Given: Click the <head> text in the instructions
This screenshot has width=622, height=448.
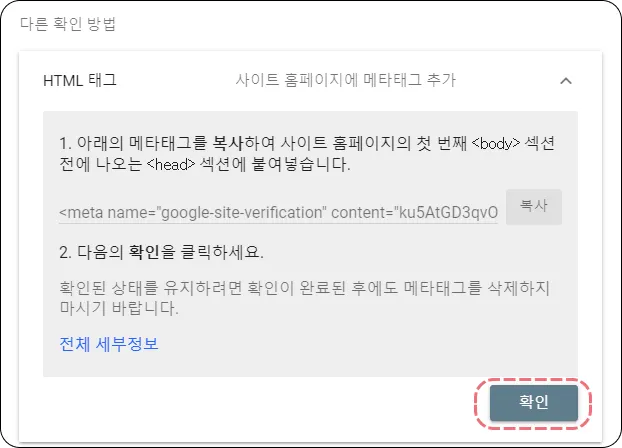Looking at the screenshot, I should 171,164.
